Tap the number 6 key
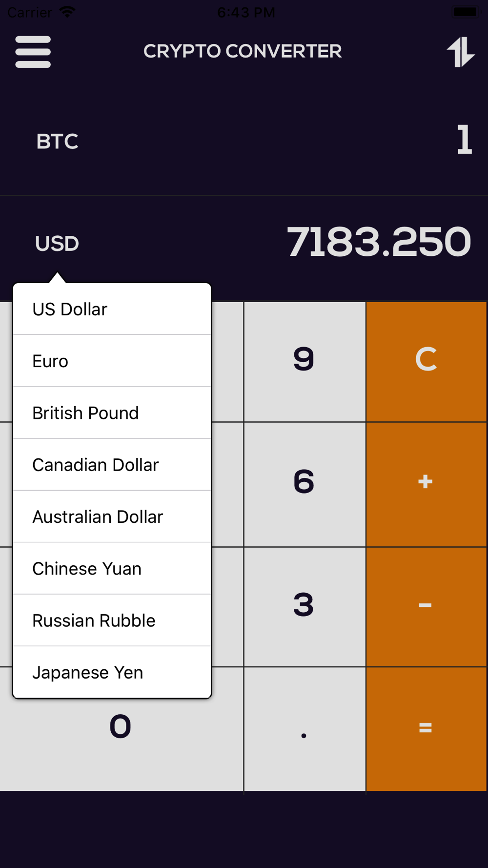488x868 pixels. pyautogui.click(x=305, y=484)
